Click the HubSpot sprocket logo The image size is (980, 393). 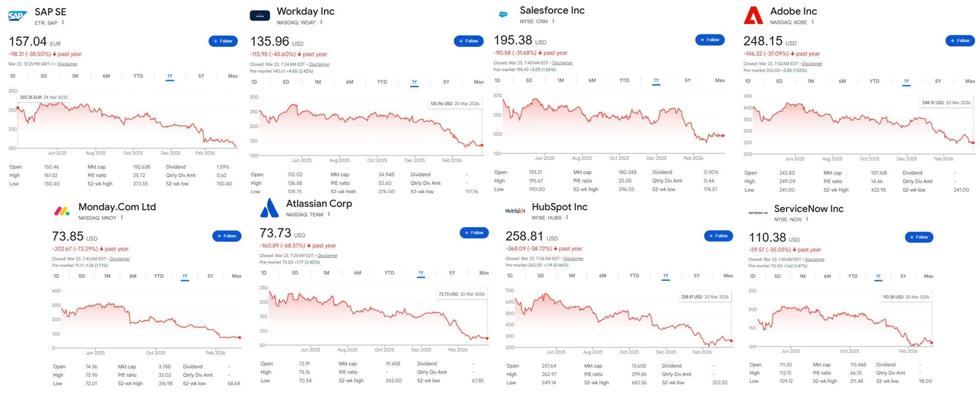516,209
